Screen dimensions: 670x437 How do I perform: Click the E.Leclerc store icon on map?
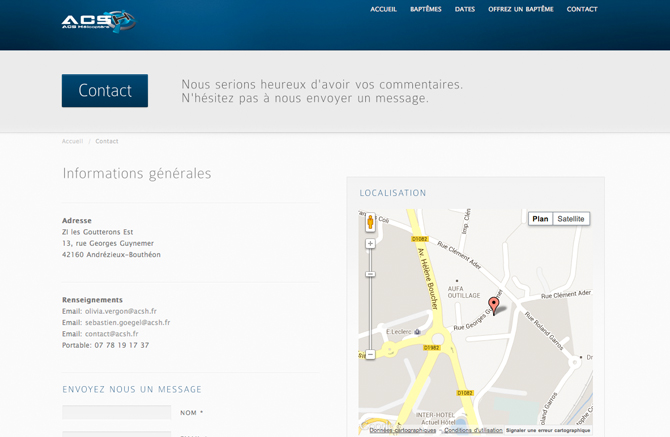point(417,331)
